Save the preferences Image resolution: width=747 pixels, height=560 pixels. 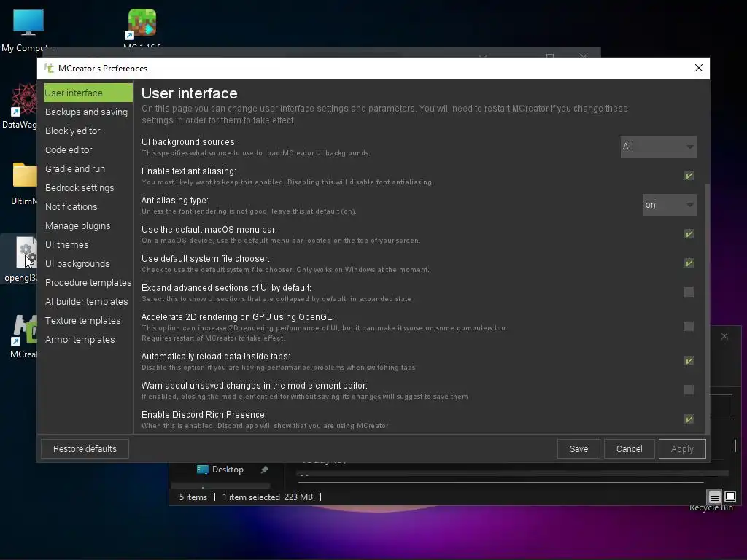tap(578, 449)
